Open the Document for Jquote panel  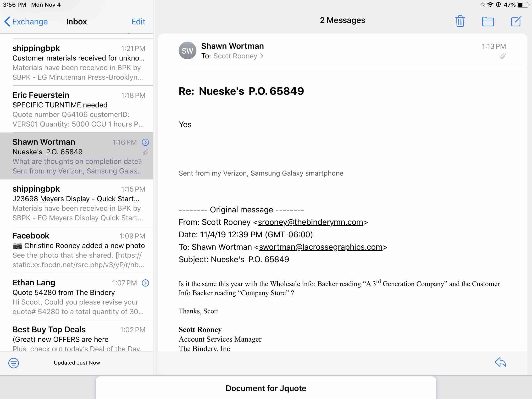[x=266, y=388]
